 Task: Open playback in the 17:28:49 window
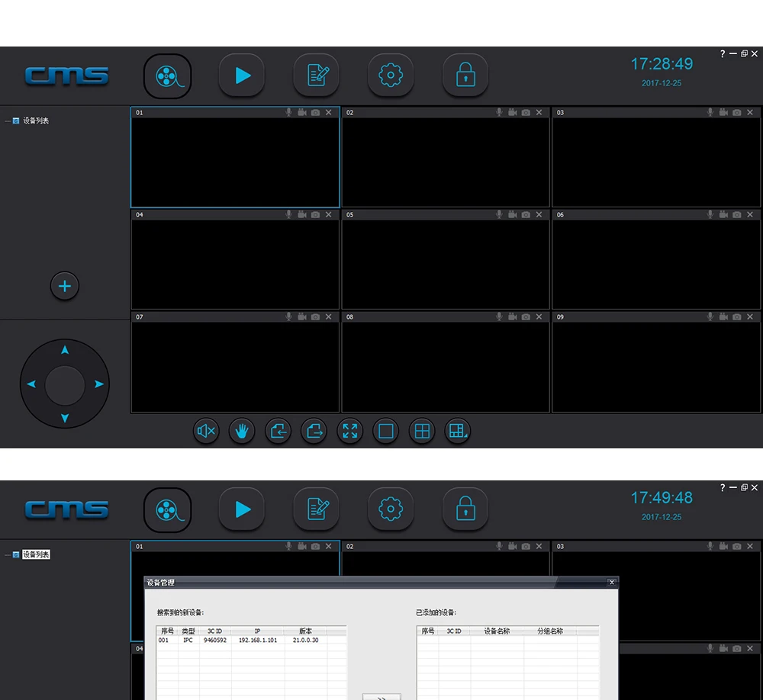click(x=242, y=75)
